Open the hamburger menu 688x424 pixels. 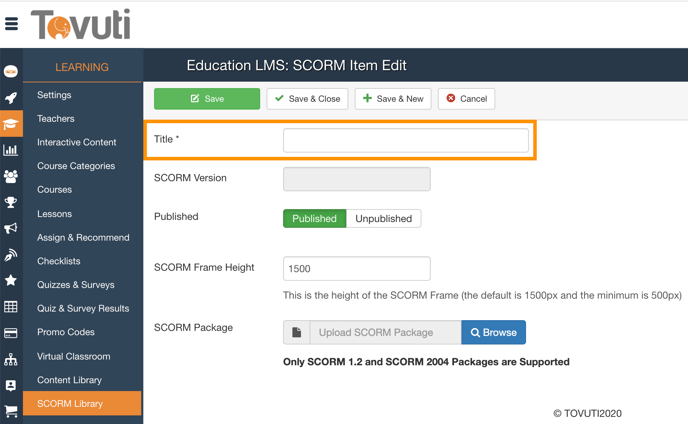tap(11, 23)
